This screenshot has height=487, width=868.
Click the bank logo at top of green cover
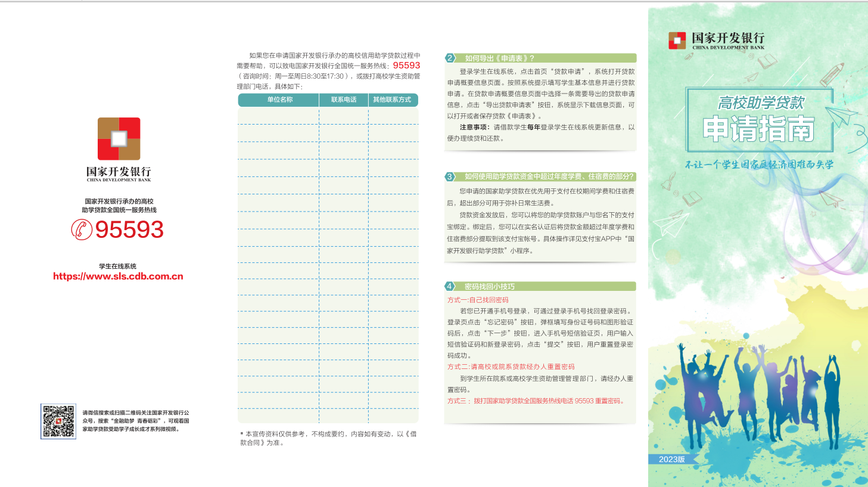coord(677,41)
